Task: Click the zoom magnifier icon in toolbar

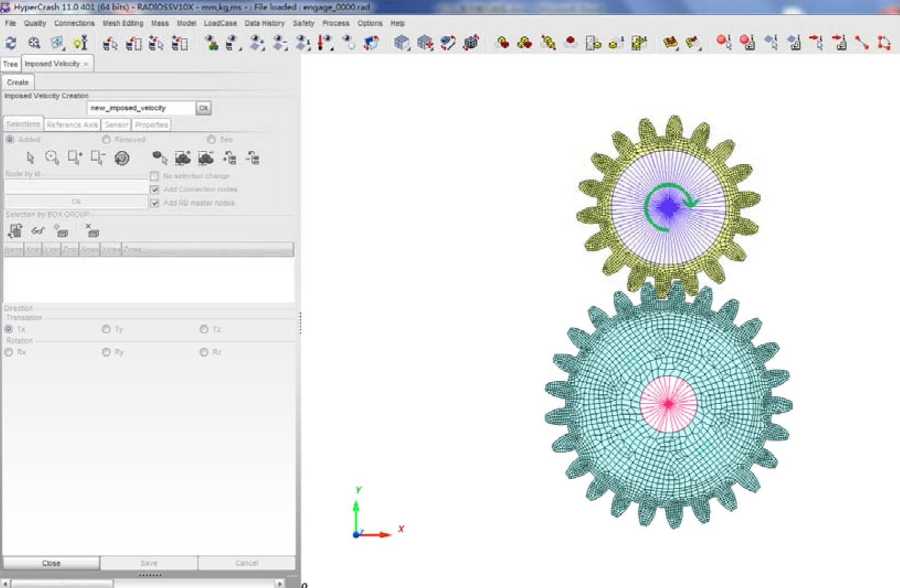Action: tap(34, 43)
